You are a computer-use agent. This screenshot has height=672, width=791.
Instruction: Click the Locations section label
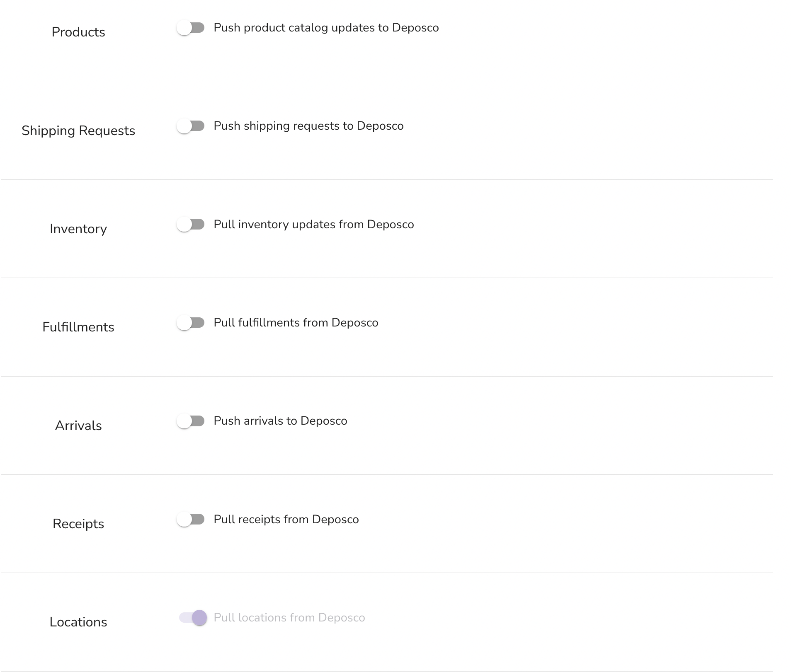[78, 622]
